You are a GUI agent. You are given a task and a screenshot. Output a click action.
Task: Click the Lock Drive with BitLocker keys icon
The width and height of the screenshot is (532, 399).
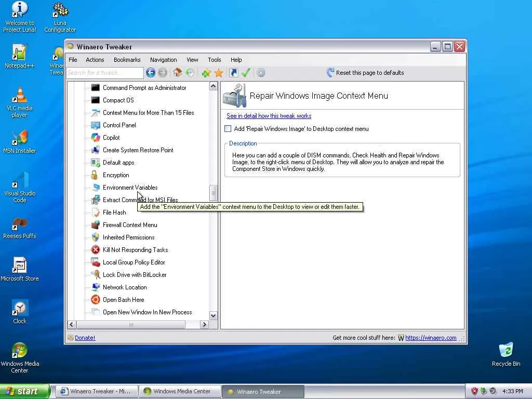pos(96,274)
